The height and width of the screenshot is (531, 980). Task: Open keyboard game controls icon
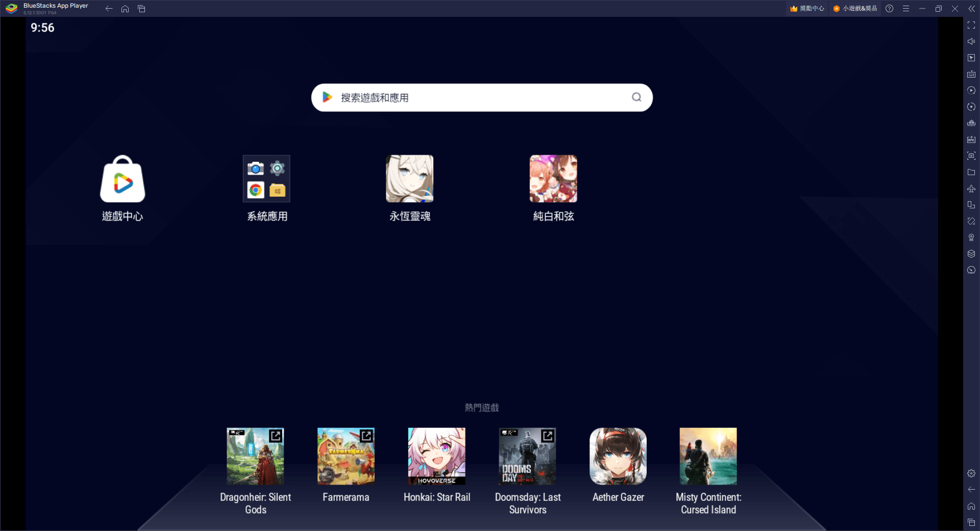click(x=971, y=74)
